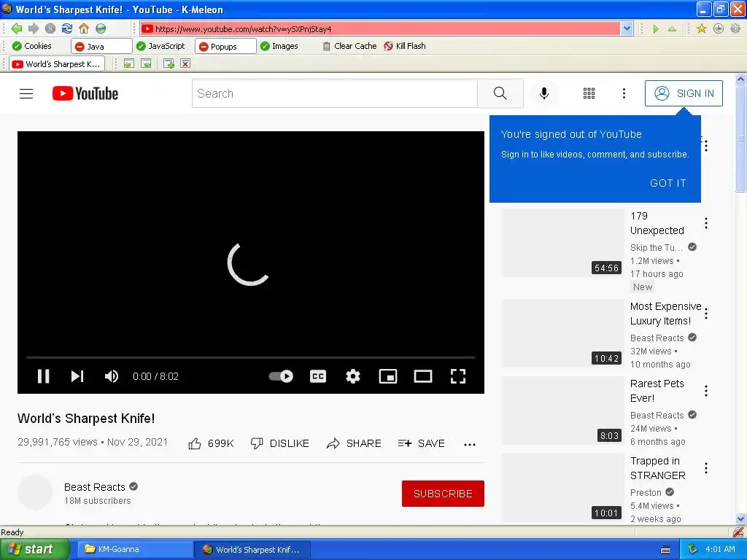Click the SHARE button

(354, 443)
